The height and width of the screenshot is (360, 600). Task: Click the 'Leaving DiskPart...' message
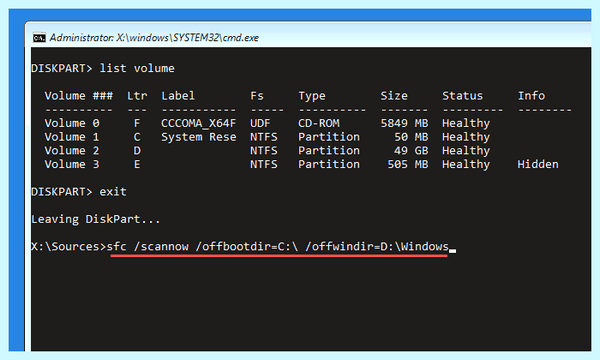(x=96, y=219)
